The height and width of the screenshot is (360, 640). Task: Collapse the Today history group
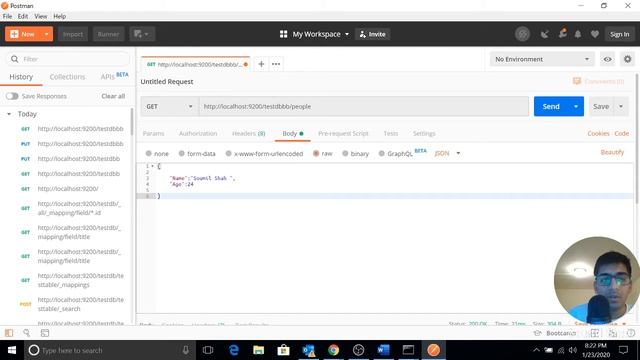(x=9, y=114)
